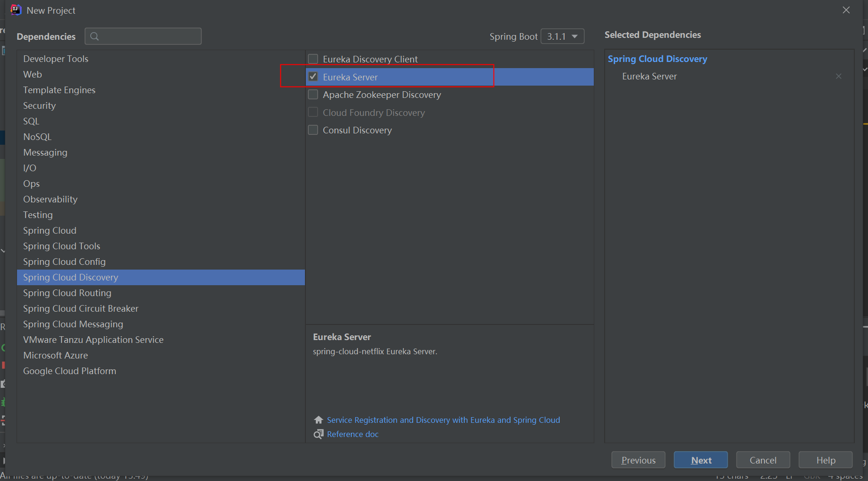Select the Developer Tools category
Image resolution: width=868 pixels, height=481 pixels.
(x=56, y=59)
